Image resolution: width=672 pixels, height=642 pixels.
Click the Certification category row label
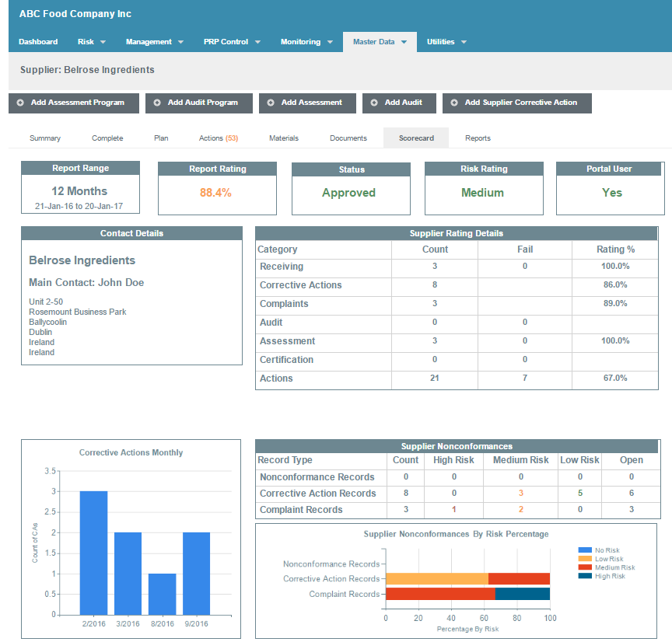287,360
